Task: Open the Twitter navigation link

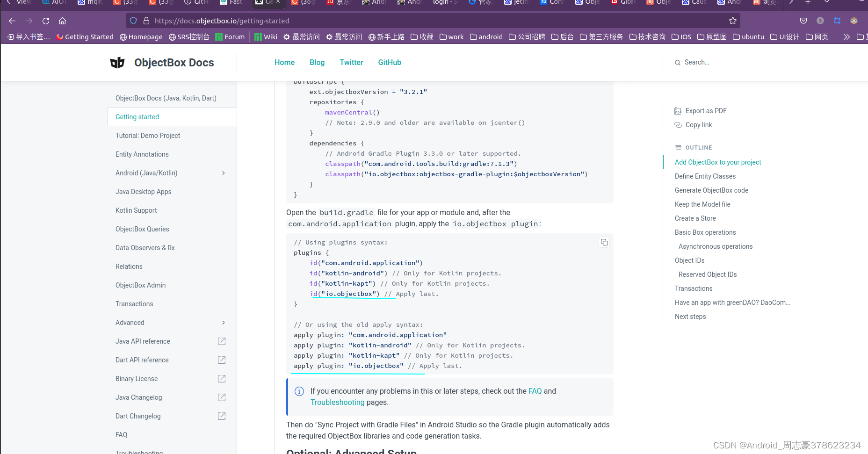Action: pos(351,62)
